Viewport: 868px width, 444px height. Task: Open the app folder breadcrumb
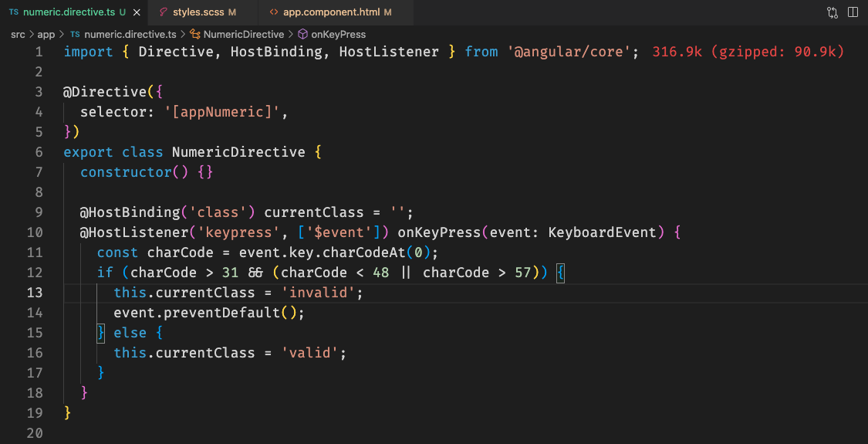(x=46, y=35)
